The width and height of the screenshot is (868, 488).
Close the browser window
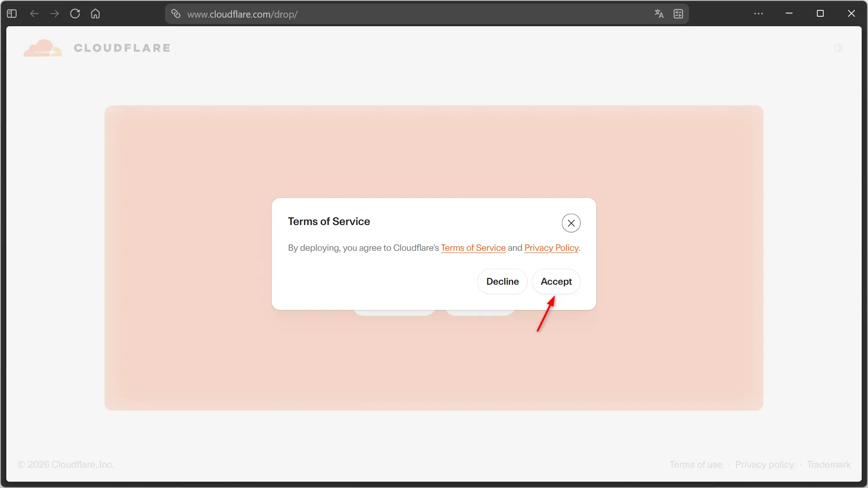(x=851, y=14)
